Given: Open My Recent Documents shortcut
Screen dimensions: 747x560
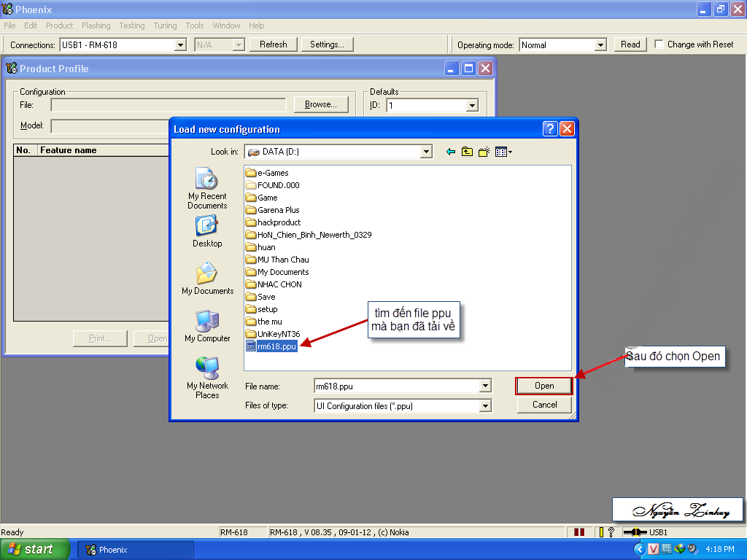Looking at the screenshot, I should 207,188.
